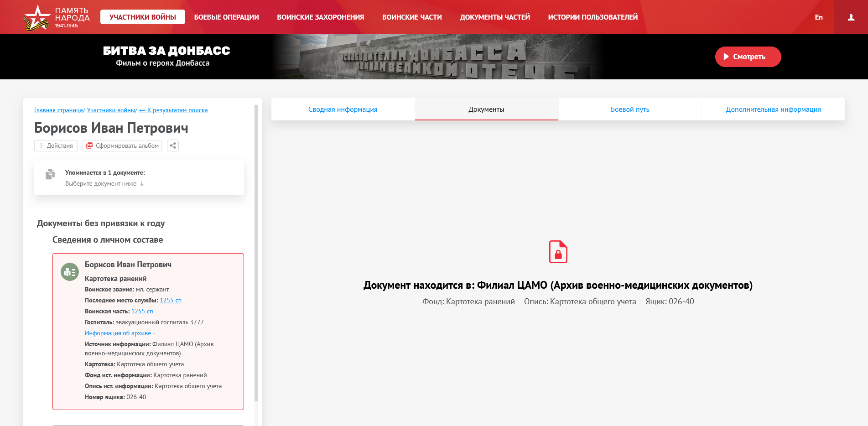This screenshot has width=868, height=426.
Task: Click the green personnel card icon
Action: coord(70,272)
